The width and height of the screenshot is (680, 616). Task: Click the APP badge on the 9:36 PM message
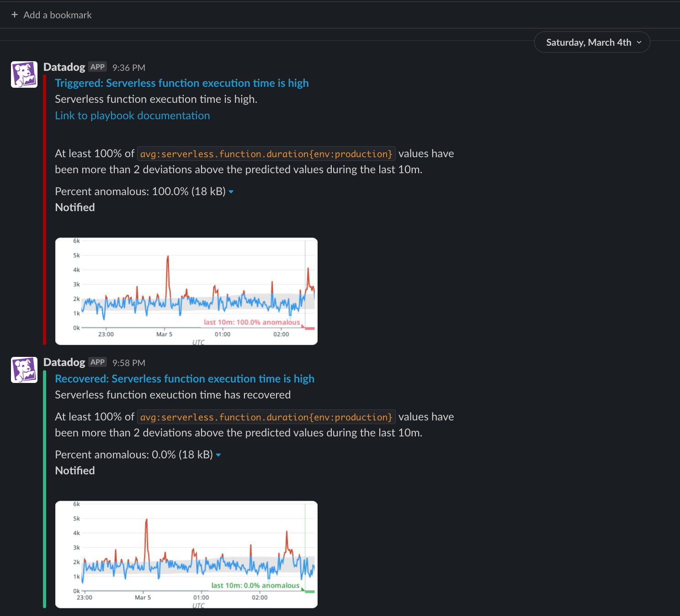click(97, 67)
